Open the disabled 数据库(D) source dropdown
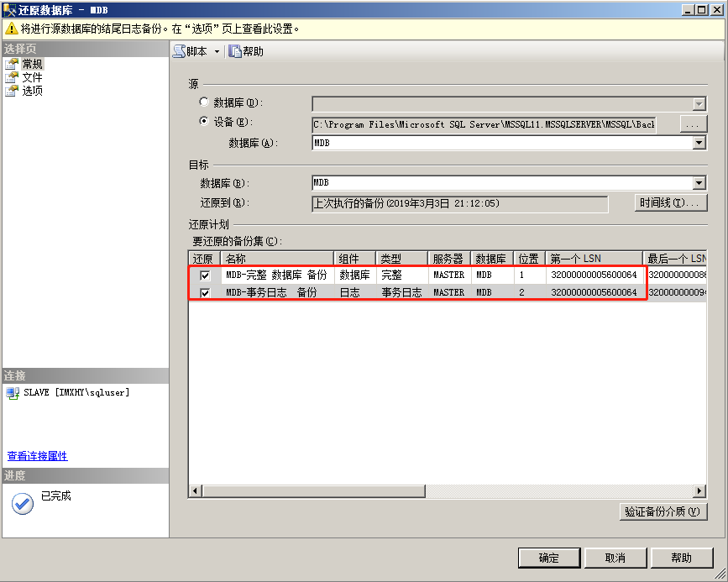The image size is (728, 582). (699, 104)
